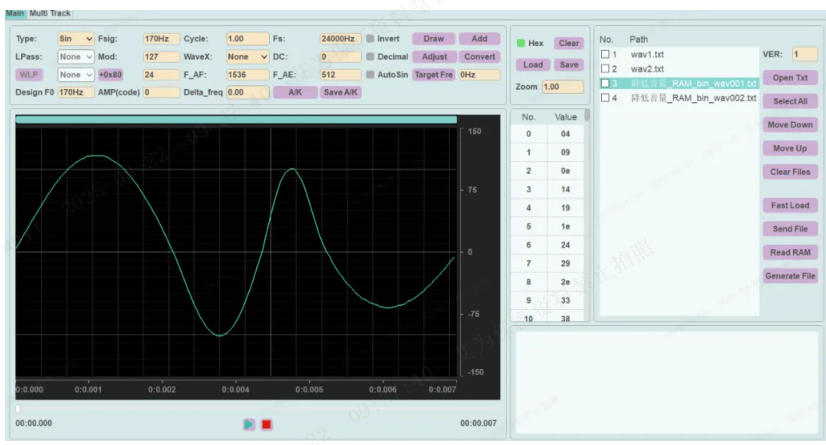Click the Add button

(x=479, y=39)
